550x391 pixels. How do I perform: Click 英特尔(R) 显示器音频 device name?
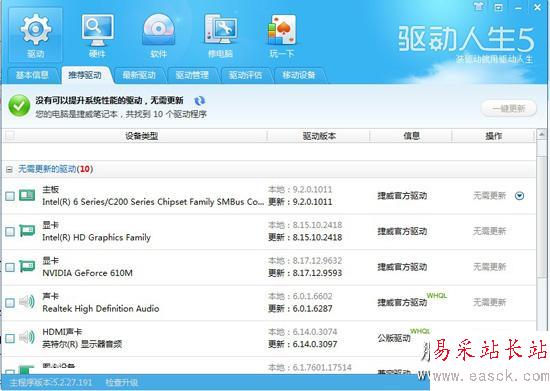click(x=82, y=344)
